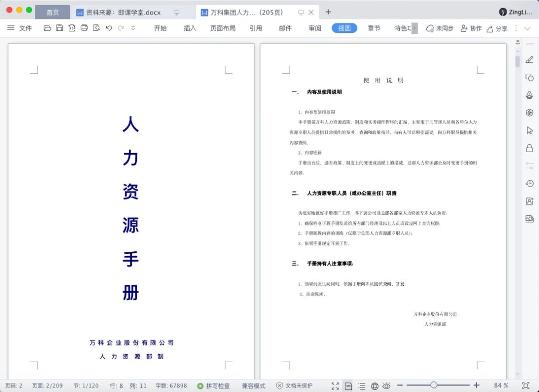Select the highlighted 视图 ribbon tab
The width and height of the screenshot is (539, 392).
[x=344, y=28]
